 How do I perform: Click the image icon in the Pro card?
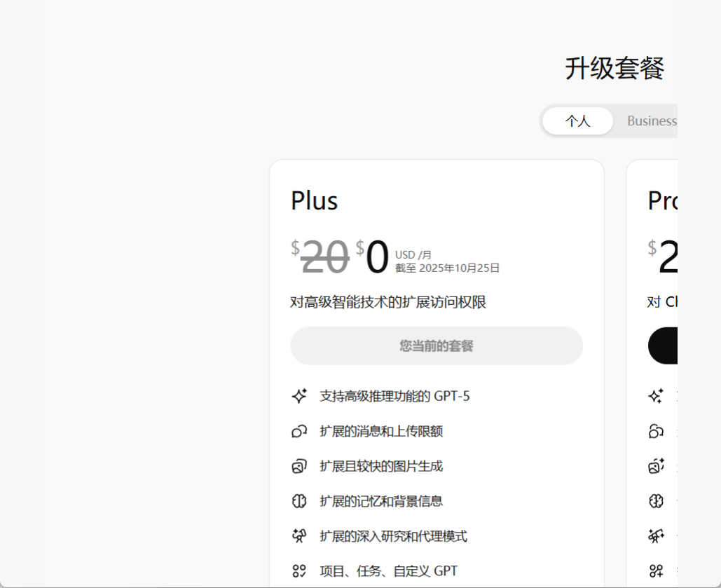pos(656,466)
